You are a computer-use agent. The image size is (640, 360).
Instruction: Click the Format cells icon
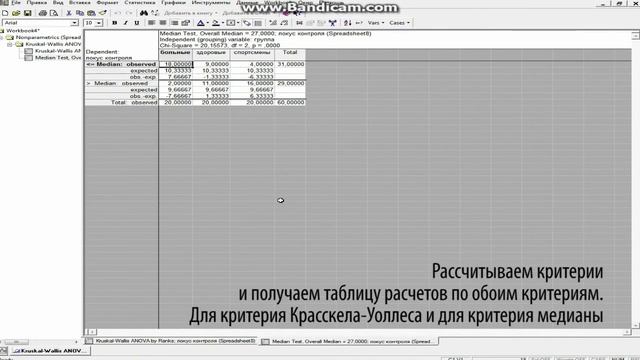pos(186,23)
